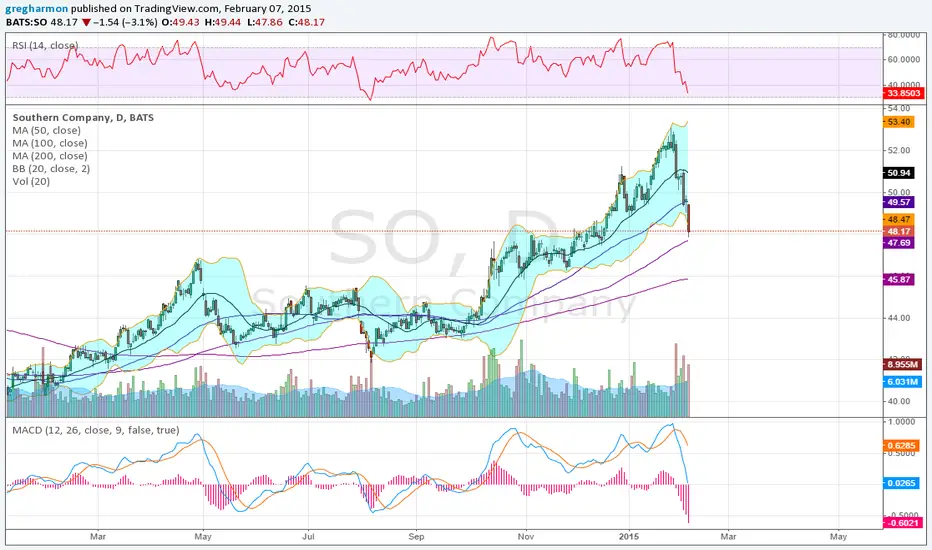Click the gregharmon author link
Screen dimensions: 932x550
tap(37, 9)
